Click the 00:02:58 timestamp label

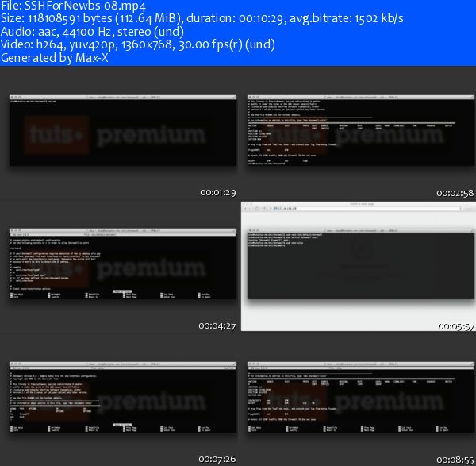(x=455, y=193)
